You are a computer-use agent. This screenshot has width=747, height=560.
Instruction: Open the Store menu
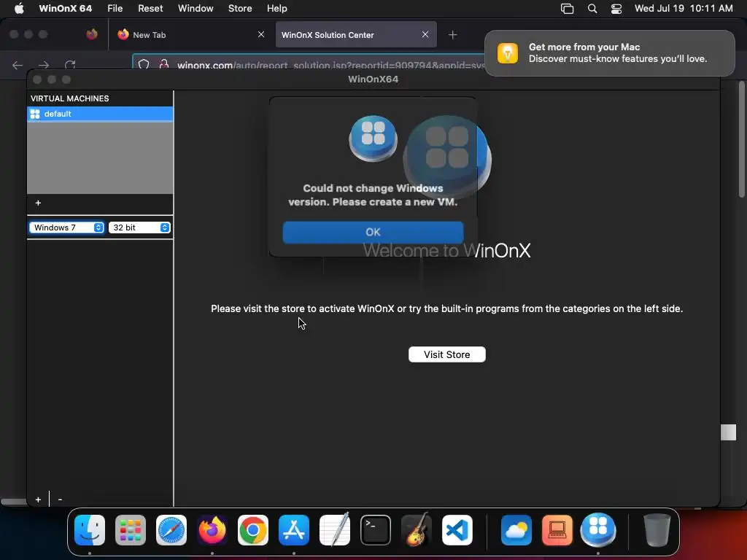pos(240,9)
